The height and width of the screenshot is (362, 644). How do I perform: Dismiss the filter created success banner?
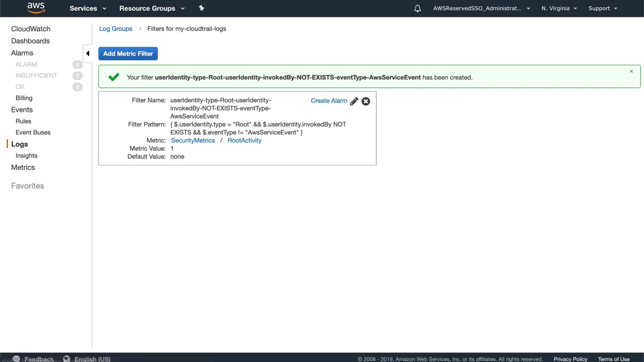point(631,71)
